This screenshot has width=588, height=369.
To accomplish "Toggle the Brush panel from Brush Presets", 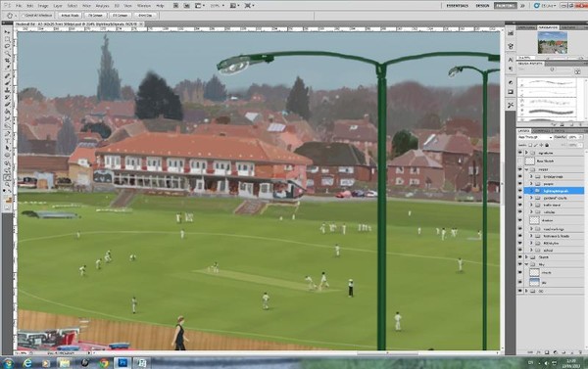I will 577,71.
